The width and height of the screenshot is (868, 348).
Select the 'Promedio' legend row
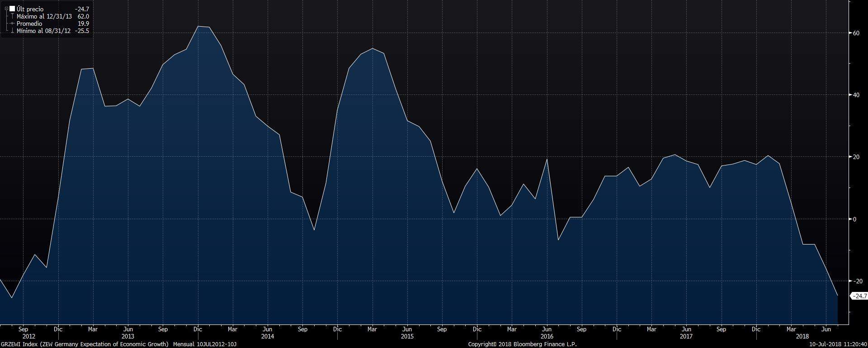tap(47, 24)
